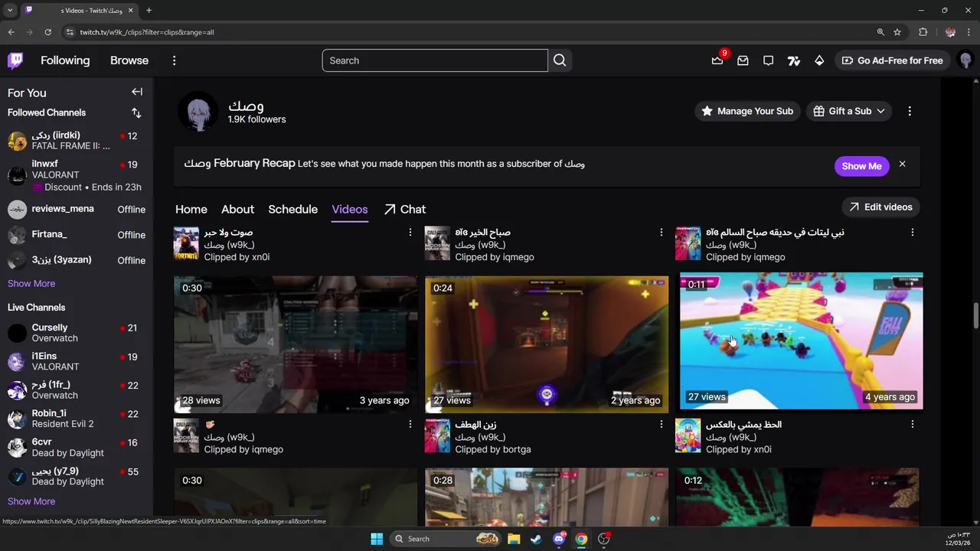The height and width of the screenshot is (551, 980).
Task: Switch to the About tab
Action: coord(237,209)
